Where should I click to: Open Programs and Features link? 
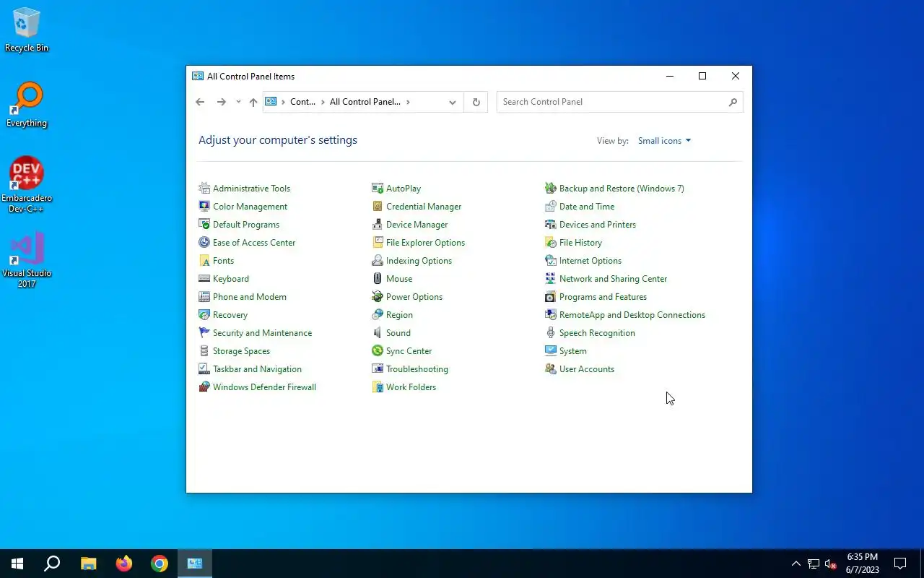click(603, 297)
